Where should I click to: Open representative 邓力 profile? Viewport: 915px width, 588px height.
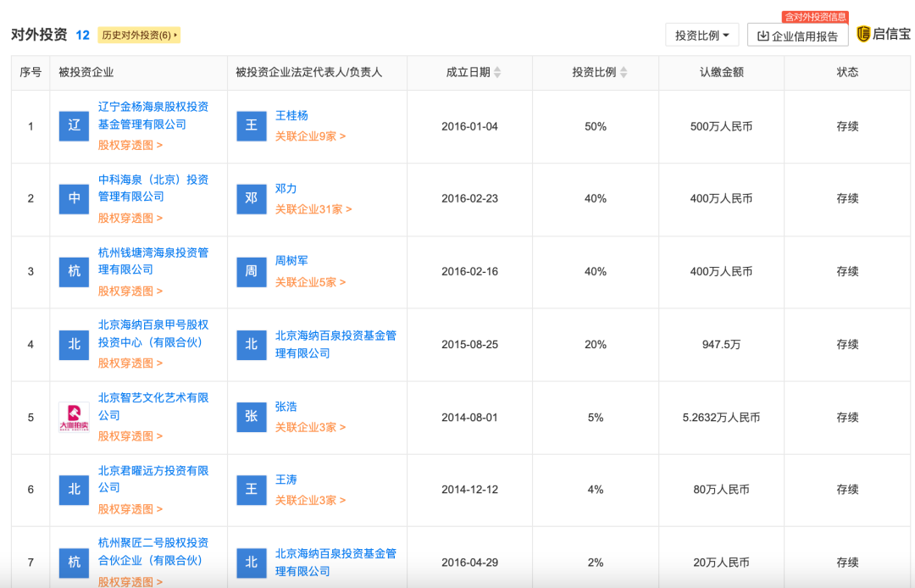(x=286, y=188)
